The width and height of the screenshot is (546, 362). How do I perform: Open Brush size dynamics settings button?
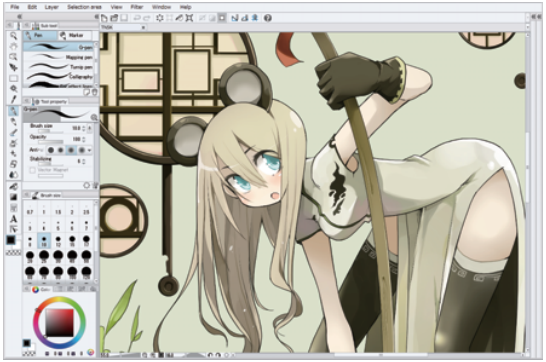89,128
